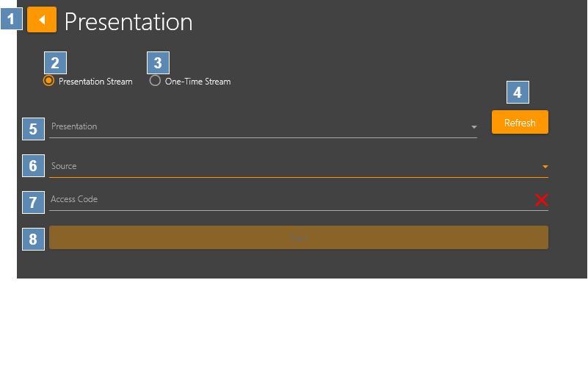The width and height of the screenshot is (588, 388).
Task: Click the number 6 callout beside Source
Action: pyautogui.click(x=33, y=166)
